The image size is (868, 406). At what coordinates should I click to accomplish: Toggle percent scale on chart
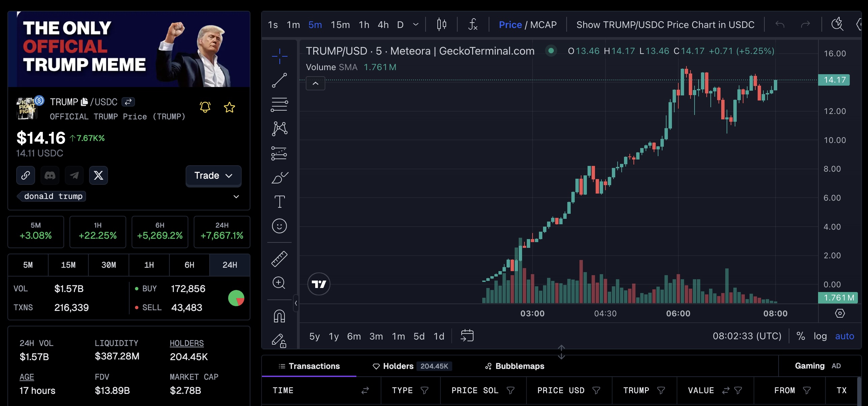tap(801, 336)
